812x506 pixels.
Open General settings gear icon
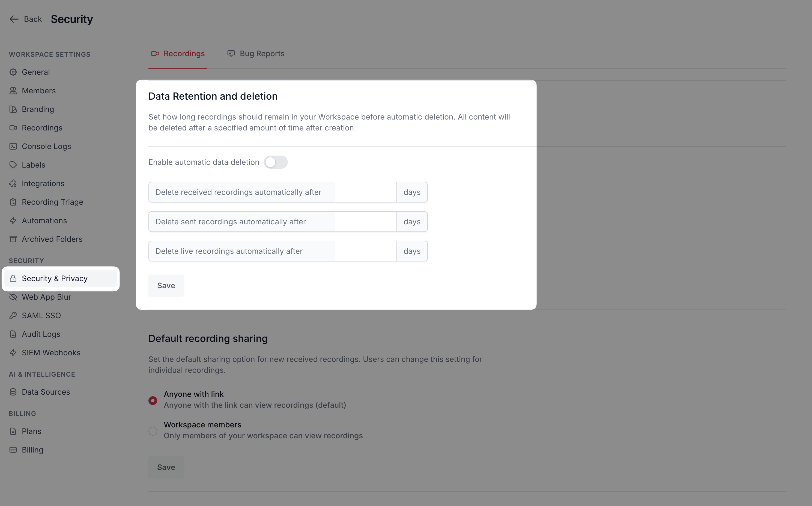[13, 72]
